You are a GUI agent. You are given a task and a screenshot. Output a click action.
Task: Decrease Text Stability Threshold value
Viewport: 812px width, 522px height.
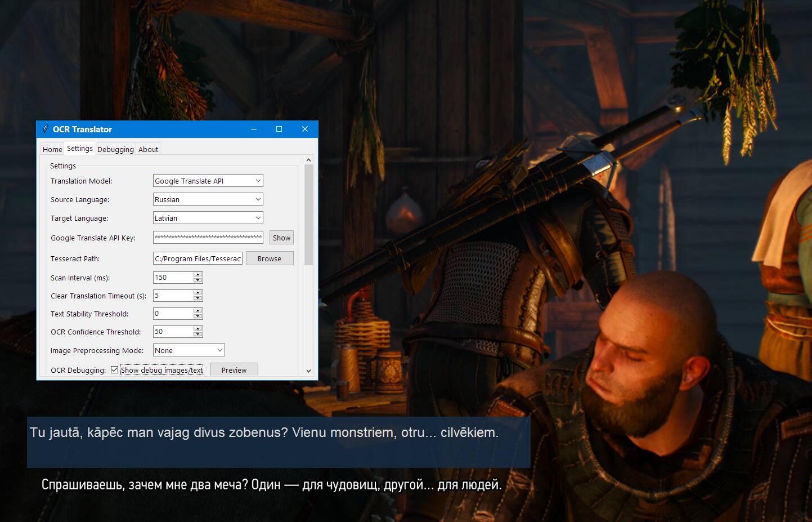[x=198, y=316]
